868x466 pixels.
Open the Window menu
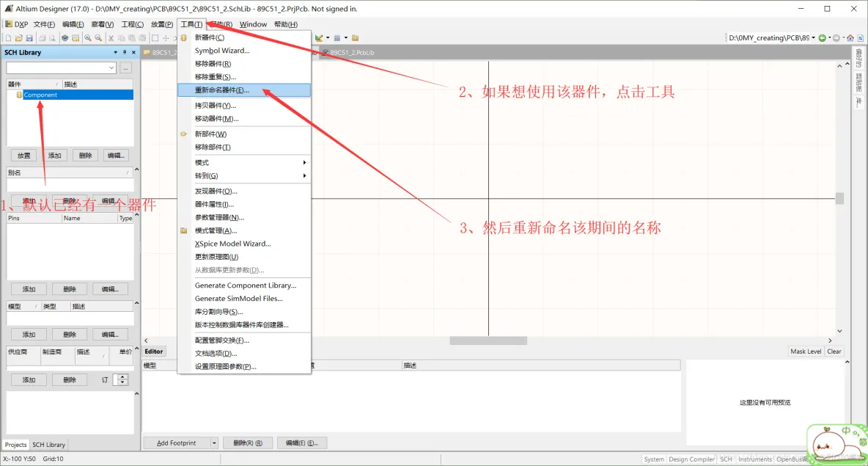coord(253,24)
